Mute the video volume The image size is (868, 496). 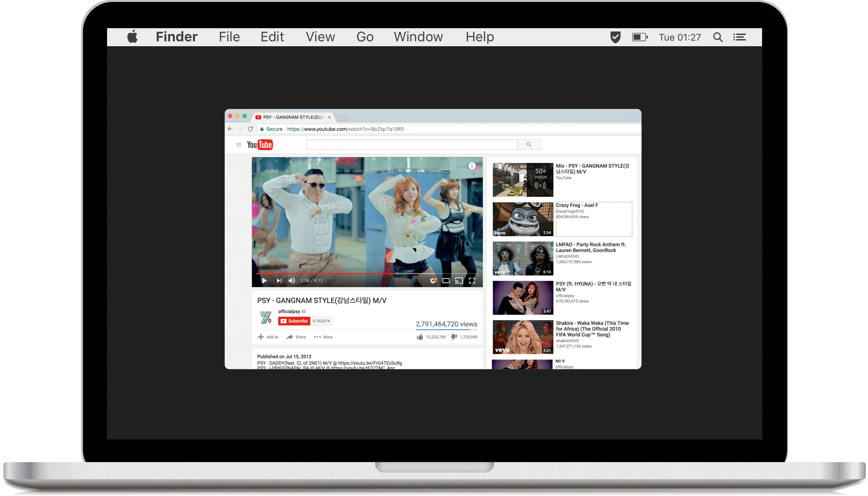tap(292, 280)
